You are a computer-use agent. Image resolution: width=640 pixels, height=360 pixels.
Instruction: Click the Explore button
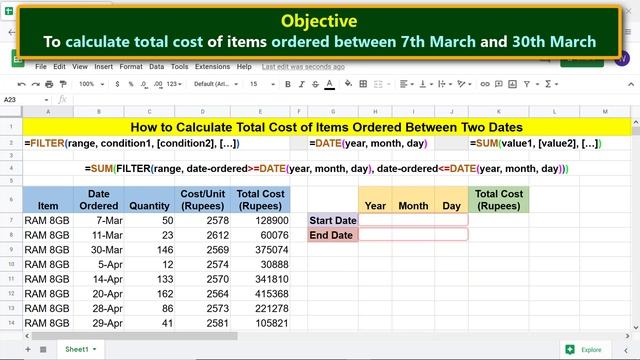click(585, 350)
